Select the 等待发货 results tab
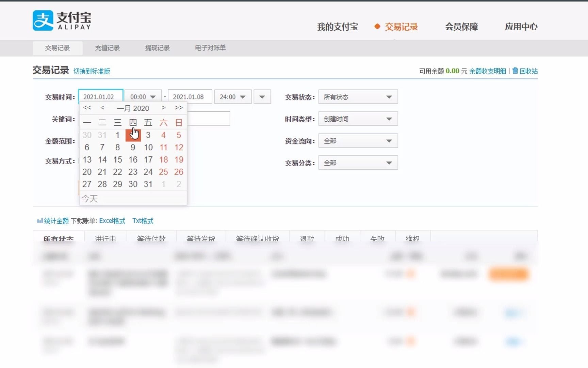 201,237
